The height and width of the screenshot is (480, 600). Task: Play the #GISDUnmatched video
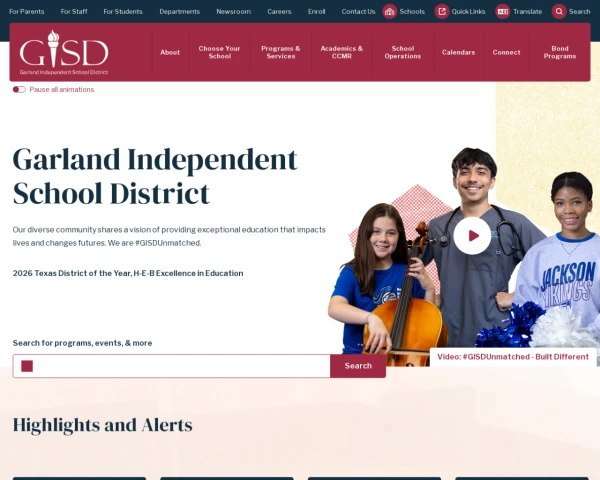472,236
